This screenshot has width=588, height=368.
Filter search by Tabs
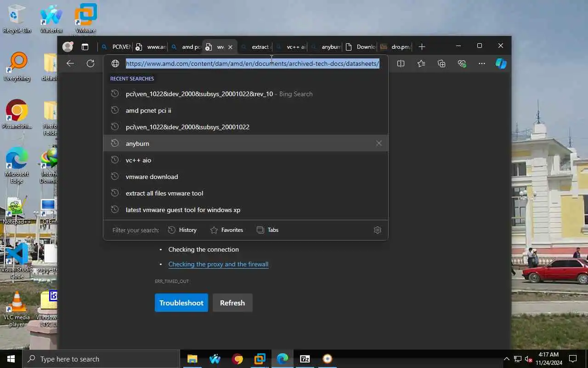pyautogui.click(x=267, y=230)
